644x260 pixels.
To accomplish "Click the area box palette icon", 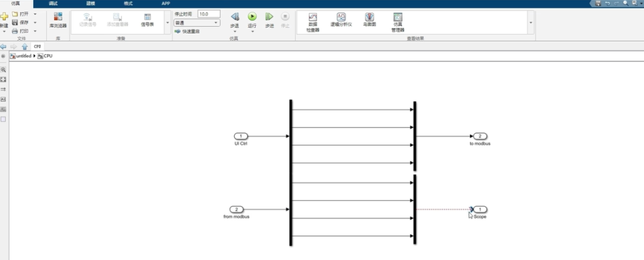I will click(x=4, y=119).
